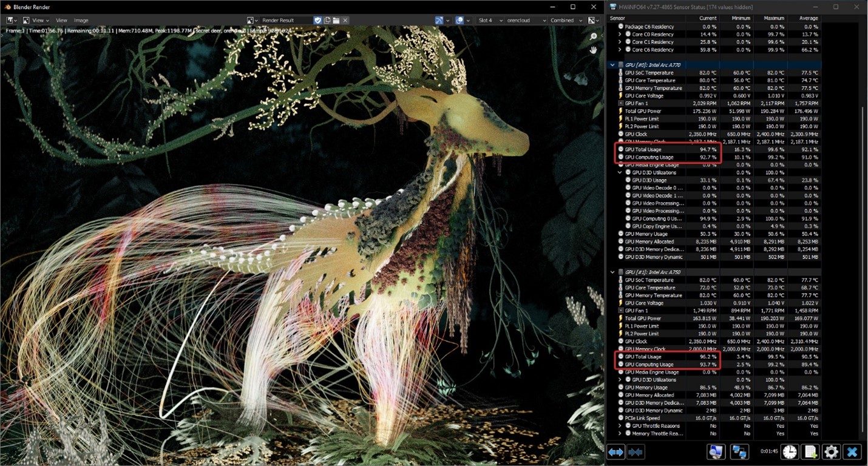868x466 pixels.
Task: Open the remote network monitors icon
Action: (x=739, y=451)
